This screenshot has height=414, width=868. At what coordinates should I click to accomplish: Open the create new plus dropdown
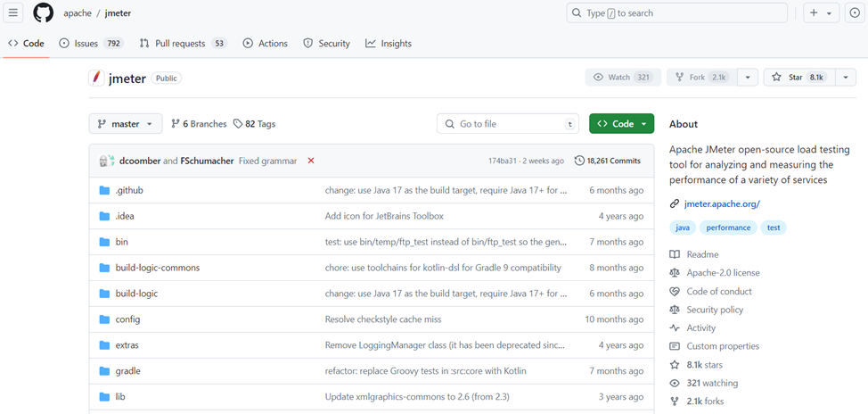click(x=822, y=12)
